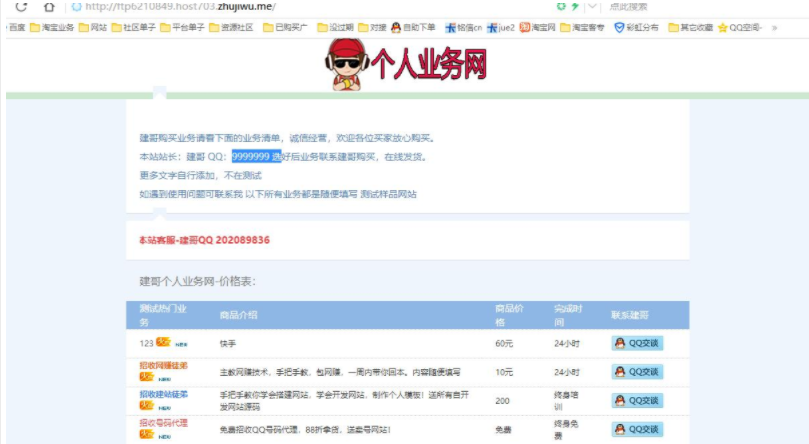Image resolution: width=809 pixels, height=444 pixels.
Task: Click the browser reload icon
Action: (21, 6)
